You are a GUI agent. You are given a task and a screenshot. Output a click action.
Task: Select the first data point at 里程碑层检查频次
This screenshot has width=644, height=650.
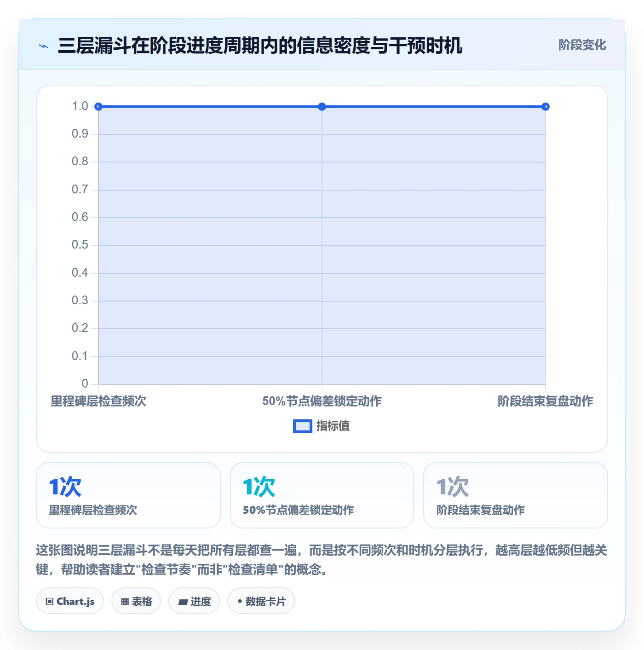click(x=98, y=107)
